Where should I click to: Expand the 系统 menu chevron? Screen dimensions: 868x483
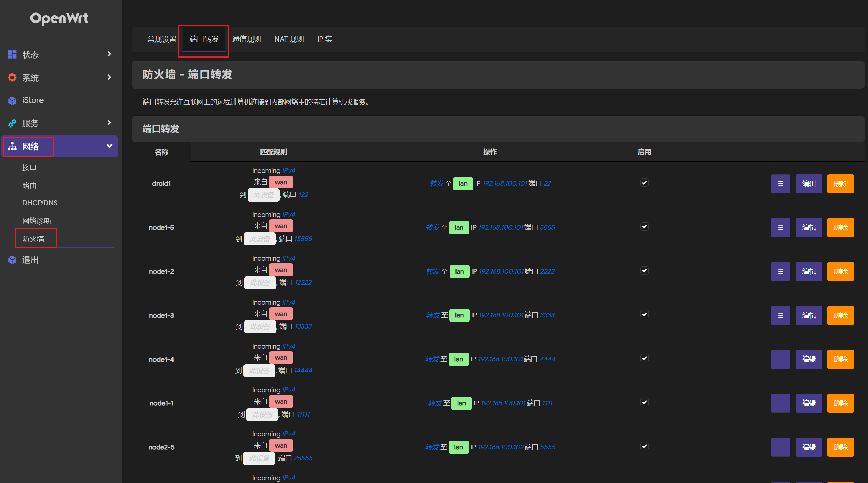click(109, 77)
